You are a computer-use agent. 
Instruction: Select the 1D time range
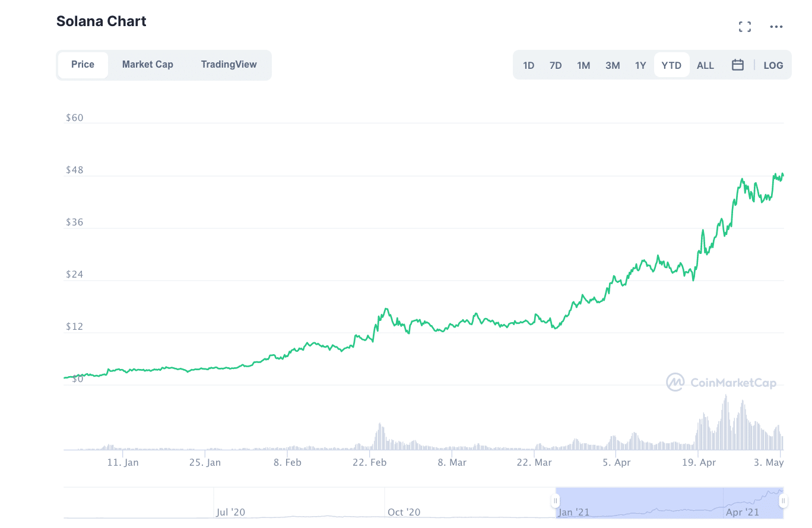coord(529,65)
